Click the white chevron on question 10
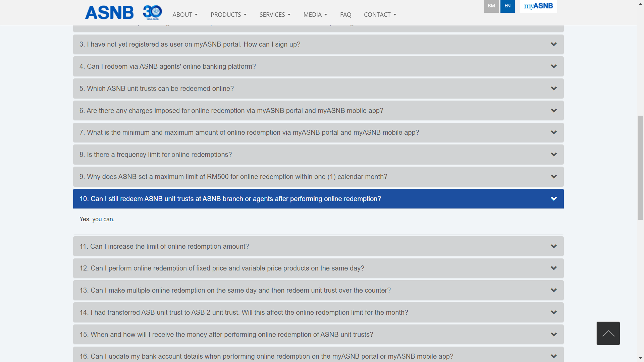 [x=554, y=199]
